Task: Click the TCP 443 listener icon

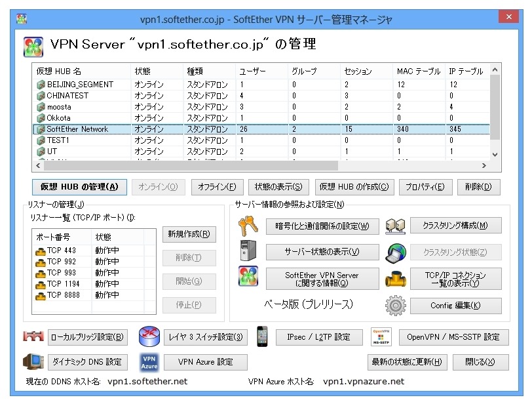Action: [x=41, y=251]
